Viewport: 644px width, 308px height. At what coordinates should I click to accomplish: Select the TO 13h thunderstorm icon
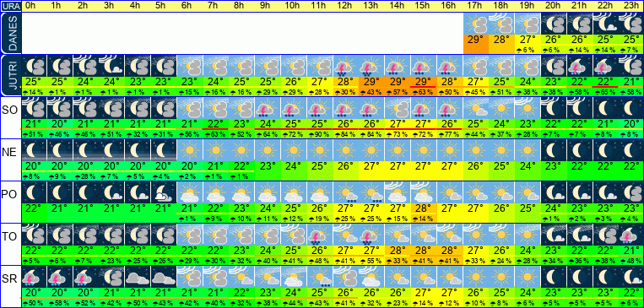[371, 235]
